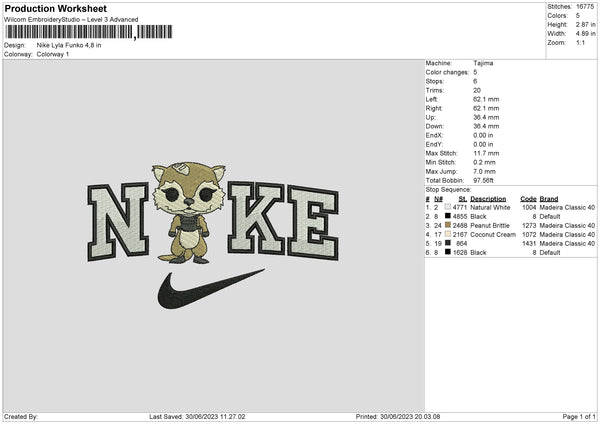Select the trims value "20"
The image size is (600, 424).
[477, 90]
